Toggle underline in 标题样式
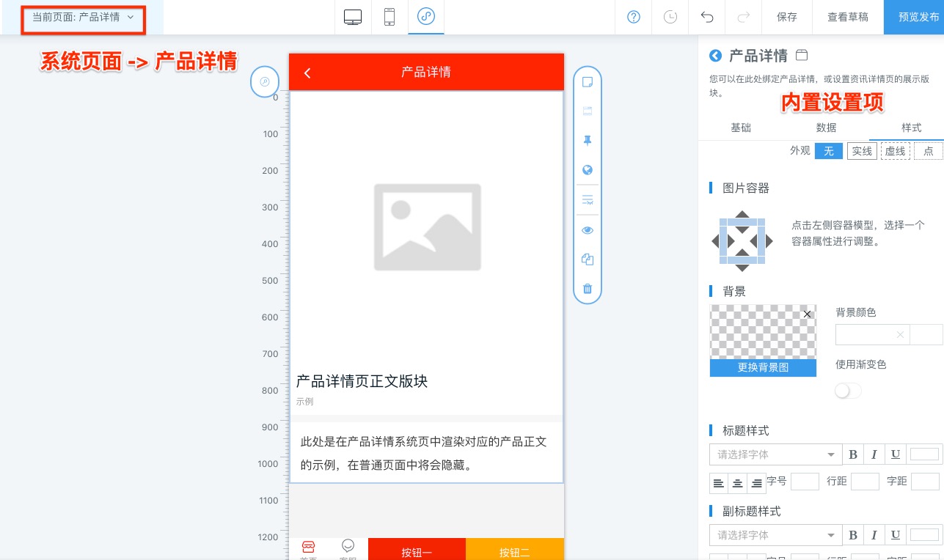This screenshot has width=944, height=560. [896, 454]
